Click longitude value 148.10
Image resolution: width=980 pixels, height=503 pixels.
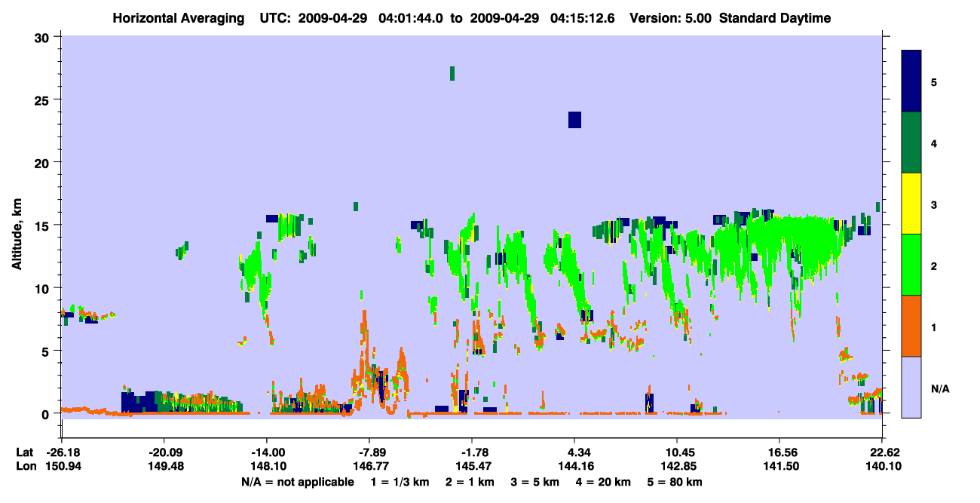pos(267,467)
